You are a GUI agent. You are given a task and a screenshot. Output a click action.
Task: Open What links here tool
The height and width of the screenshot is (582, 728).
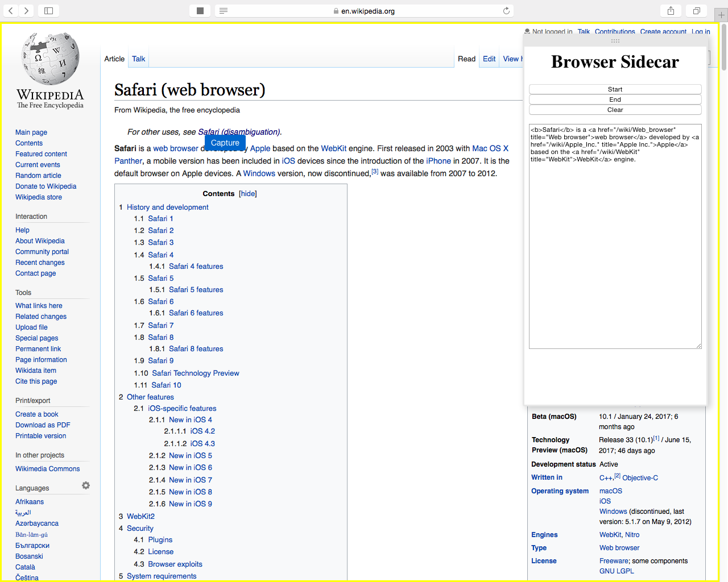click(x=39, y=306)
